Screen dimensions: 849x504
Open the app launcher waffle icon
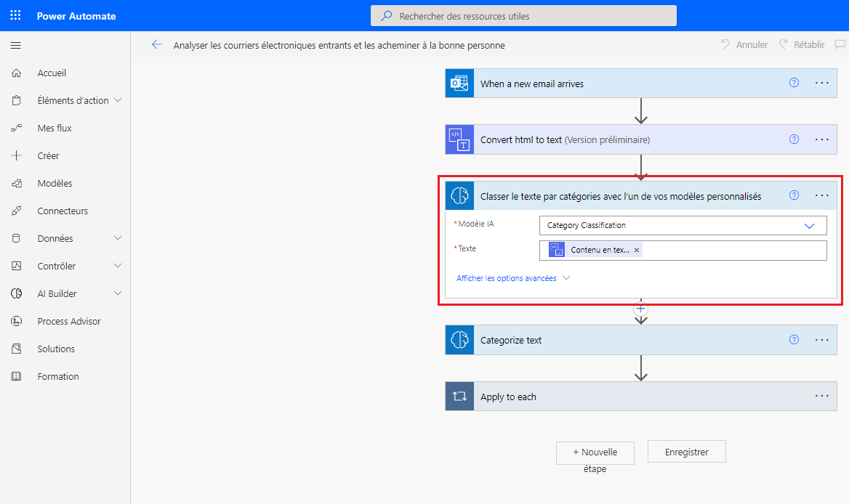tap(16, 15)
